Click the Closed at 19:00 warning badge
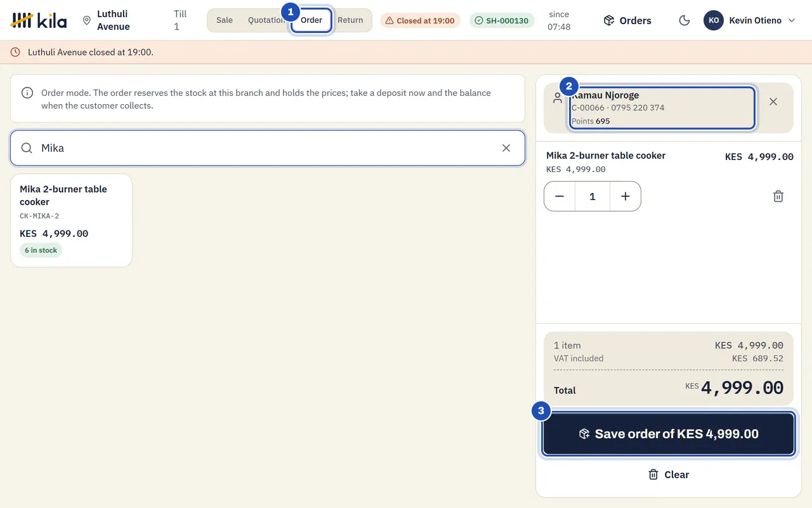 420,20
